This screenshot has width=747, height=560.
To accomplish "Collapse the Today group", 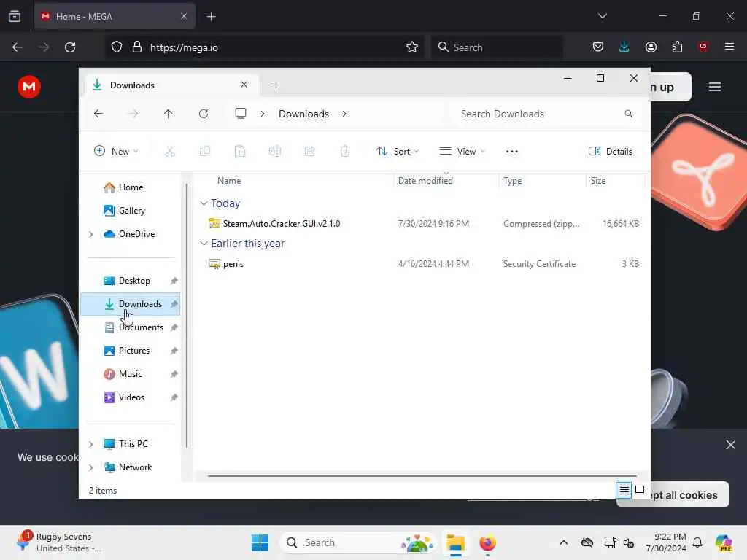I will pos(204,203).
